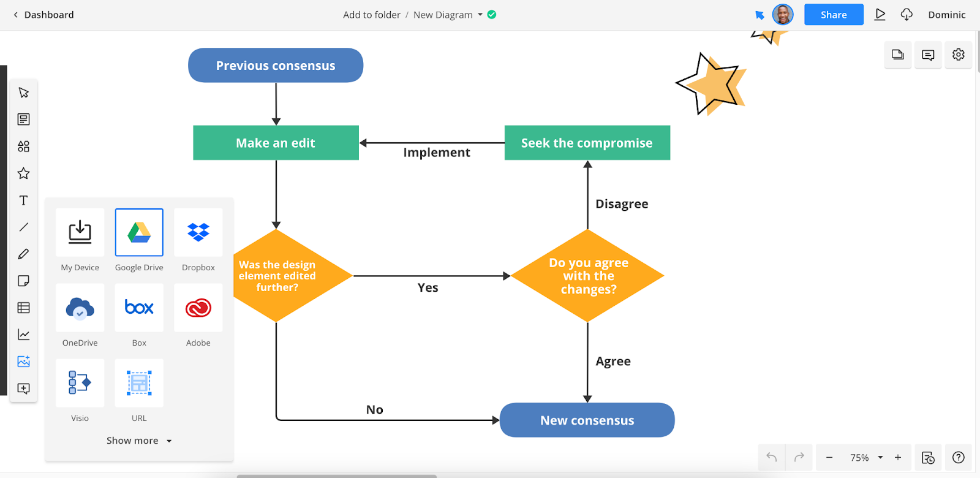The image size is (980, 478).
Task: Choose Dropbox as import source
Action: pyautogui.click(x=198, y=233)
